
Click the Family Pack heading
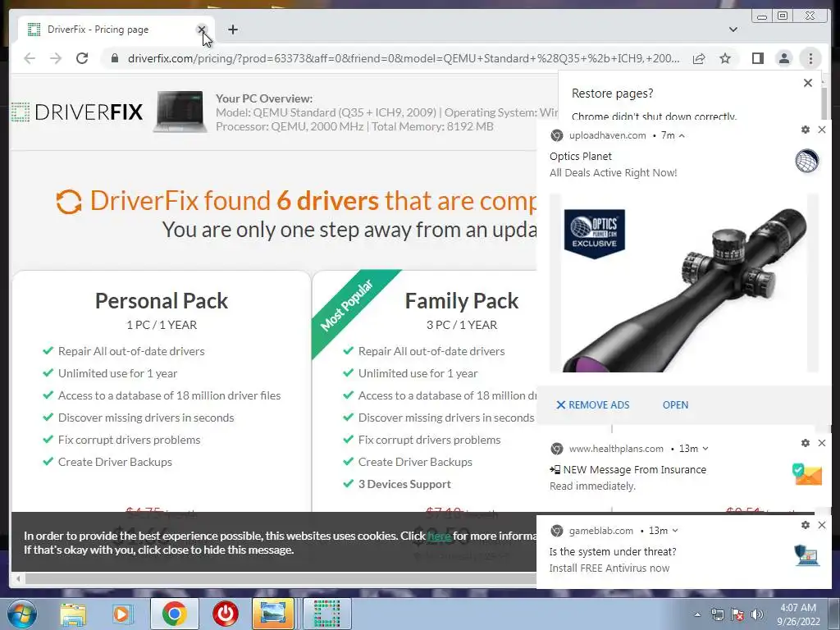pos(461,300)
